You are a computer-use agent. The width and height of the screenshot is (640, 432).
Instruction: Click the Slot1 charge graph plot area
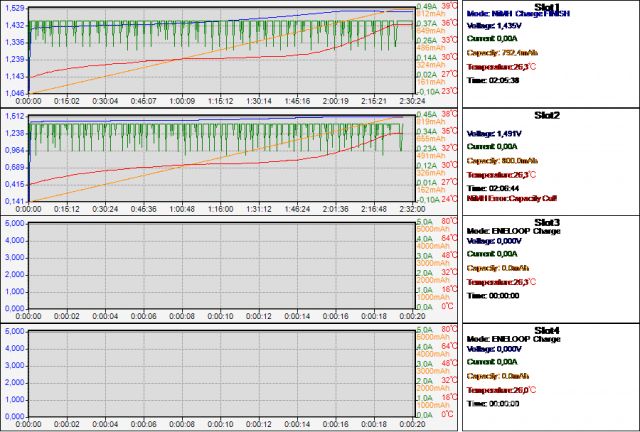222,50
